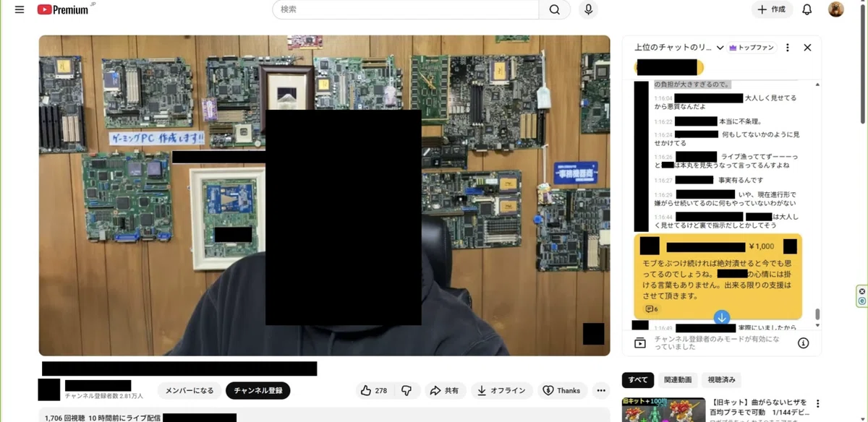Open options for 【旧キット】 recommended video
The height and width of the screenshot is (422, 868).
click(x=818, y=403)
